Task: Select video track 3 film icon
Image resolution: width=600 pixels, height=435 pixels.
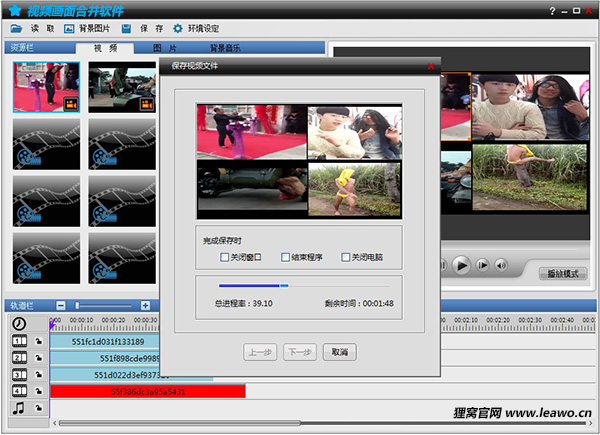Action: (20, 375)
